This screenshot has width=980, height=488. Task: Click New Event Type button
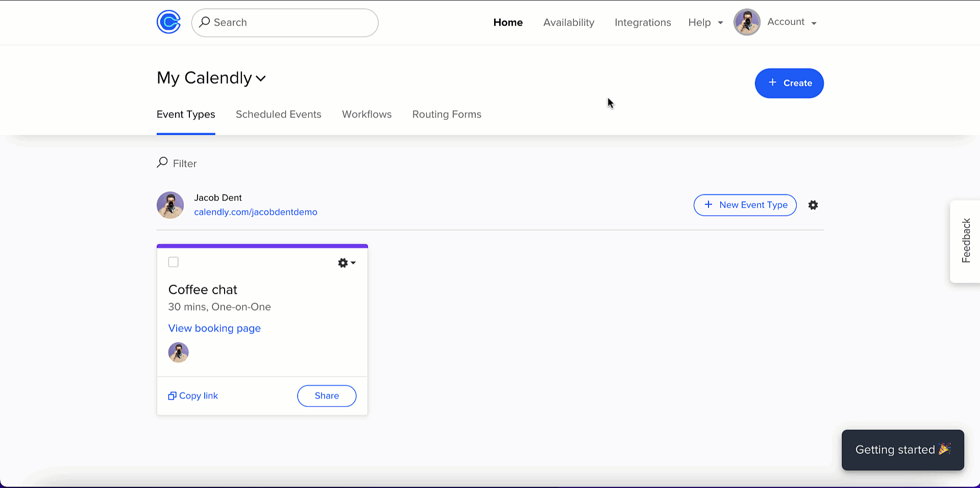point(745,205)
